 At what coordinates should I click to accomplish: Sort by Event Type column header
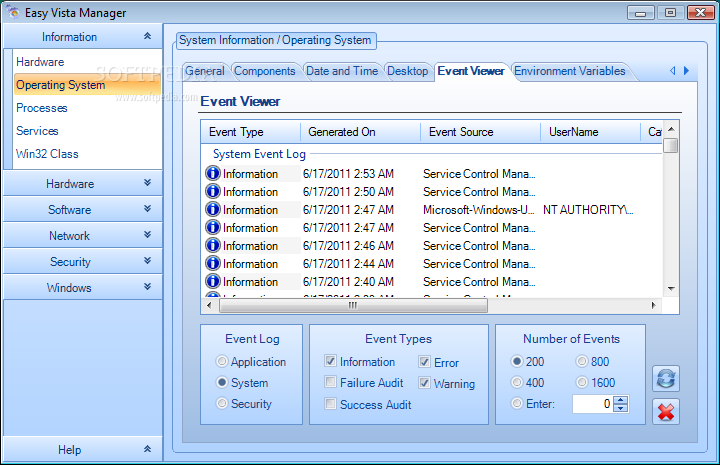coord(251,132)
